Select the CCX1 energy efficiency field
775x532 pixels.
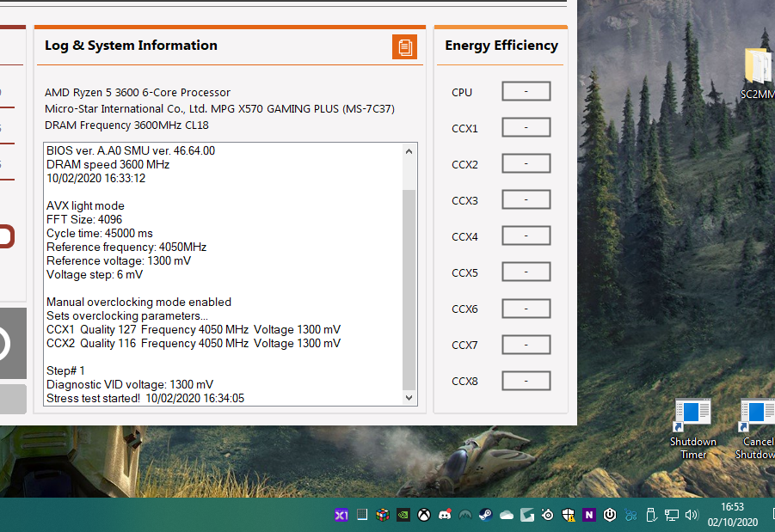526,127
